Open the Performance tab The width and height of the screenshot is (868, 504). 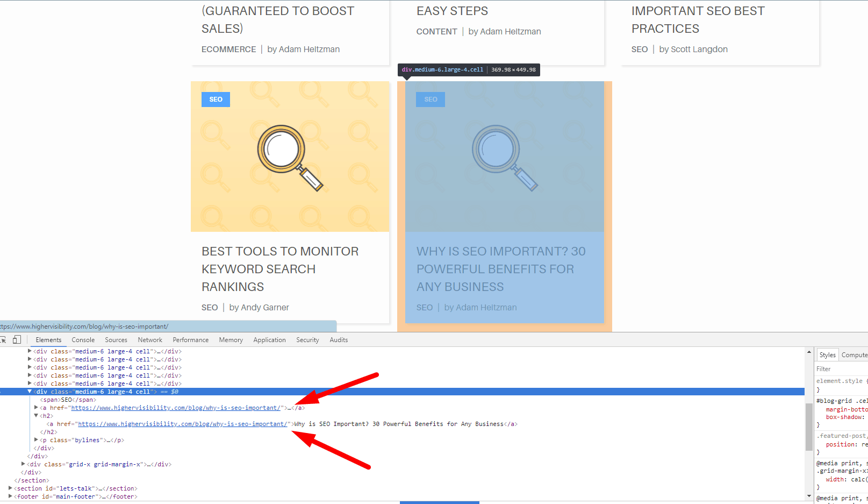(190, 339)
